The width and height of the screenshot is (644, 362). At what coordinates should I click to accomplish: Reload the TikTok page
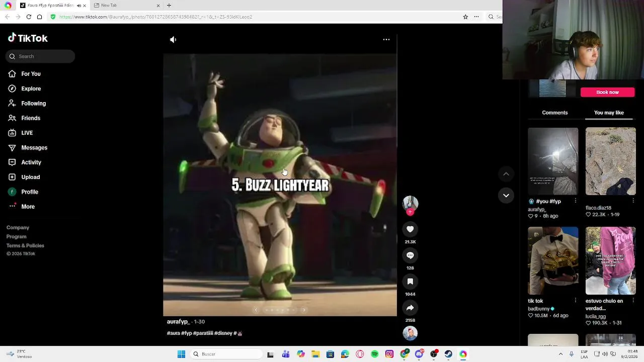click(29, 17)
